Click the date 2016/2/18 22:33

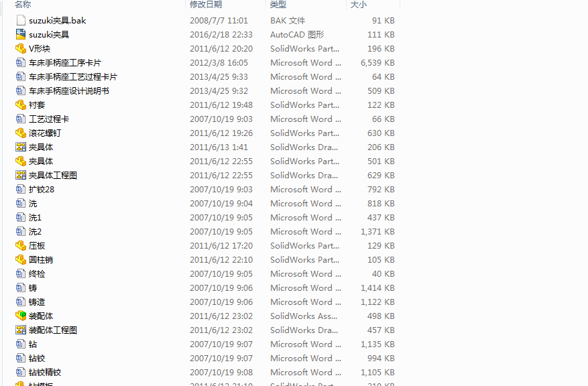click(221, 34)
